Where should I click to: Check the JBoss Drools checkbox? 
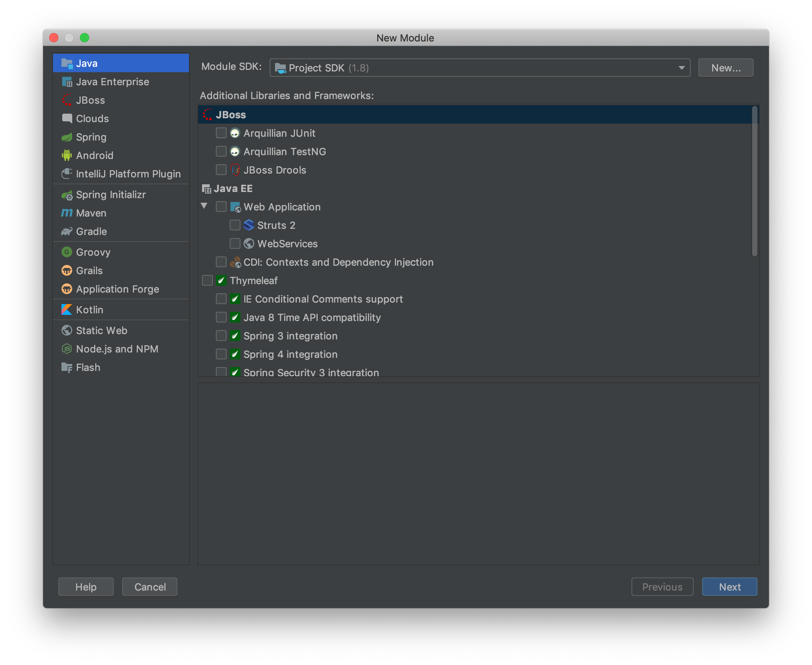coord(221,170)
